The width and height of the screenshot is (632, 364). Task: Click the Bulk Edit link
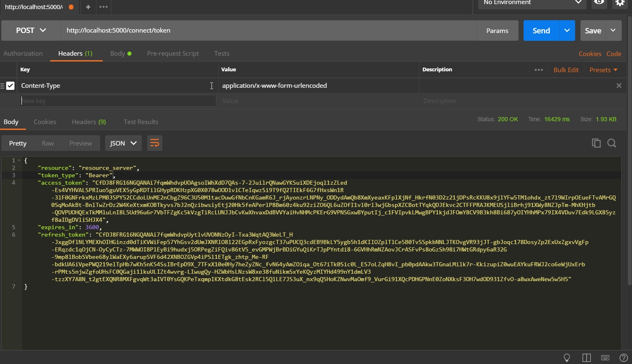(566, 70)
